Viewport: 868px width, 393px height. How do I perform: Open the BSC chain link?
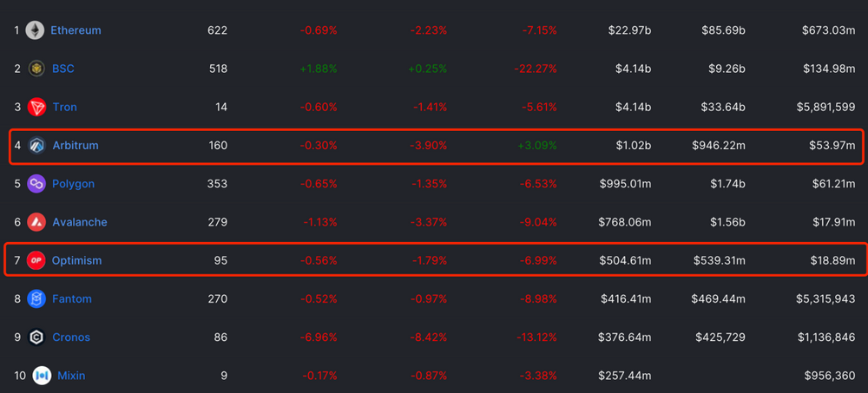pos(63,69)
